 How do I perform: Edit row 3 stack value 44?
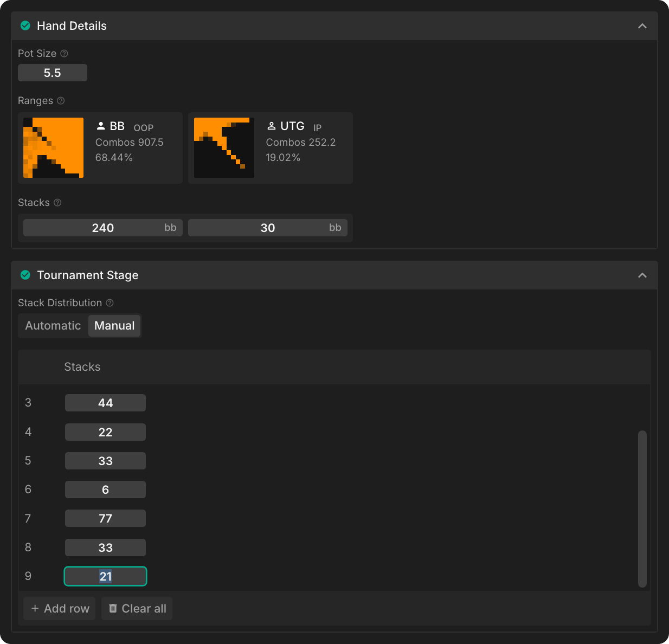(x=105, y=403)
